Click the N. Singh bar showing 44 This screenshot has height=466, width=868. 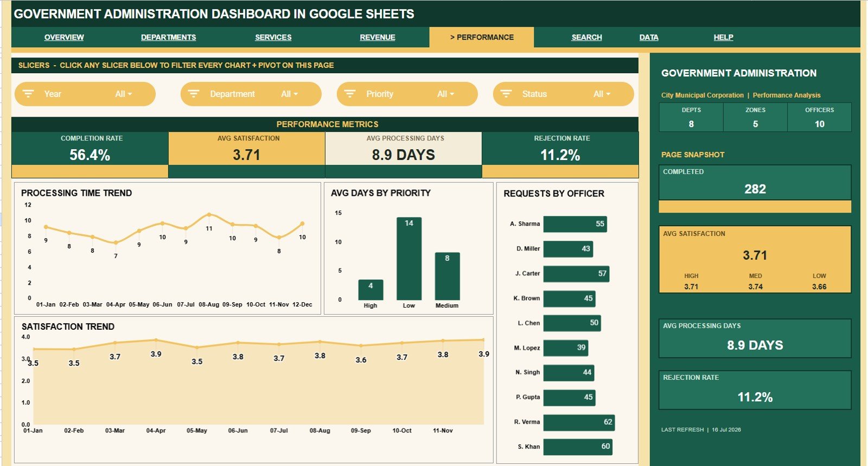pos(569,372)
